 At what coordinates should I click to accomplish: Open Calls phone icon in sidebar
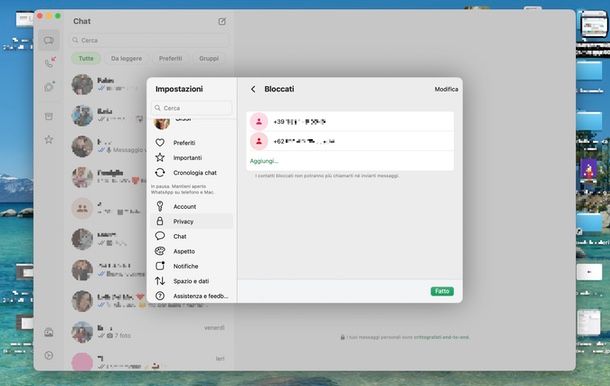pos(49,62)
